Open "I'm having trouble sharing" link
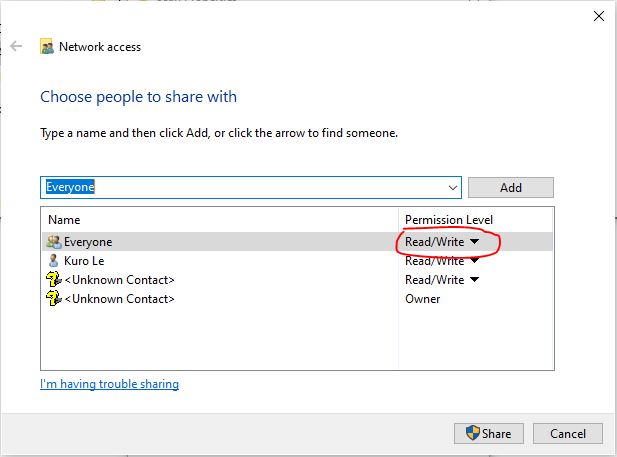This screenshot has height=457, width=617. click(x=109, y=384)
